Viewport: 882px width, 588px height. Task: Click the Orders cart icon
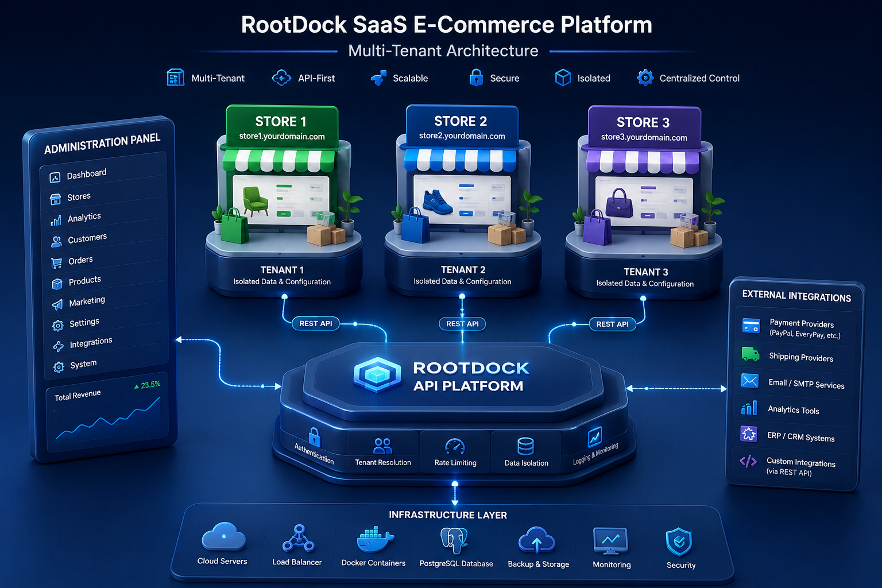pyautogui.click(x=57, y=263)
